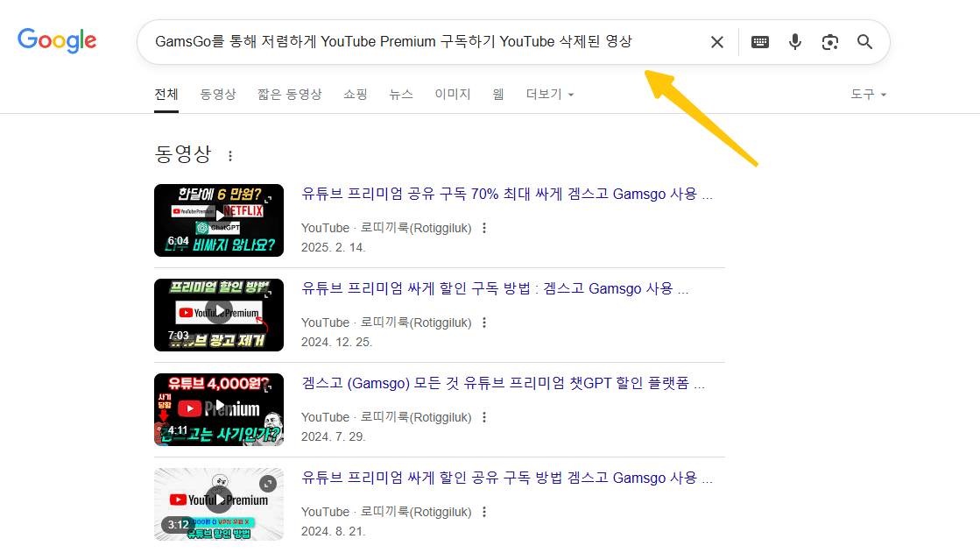
Task: Open options menu for 2024. 12. 25. video
Action: click(x=484, y=323)
